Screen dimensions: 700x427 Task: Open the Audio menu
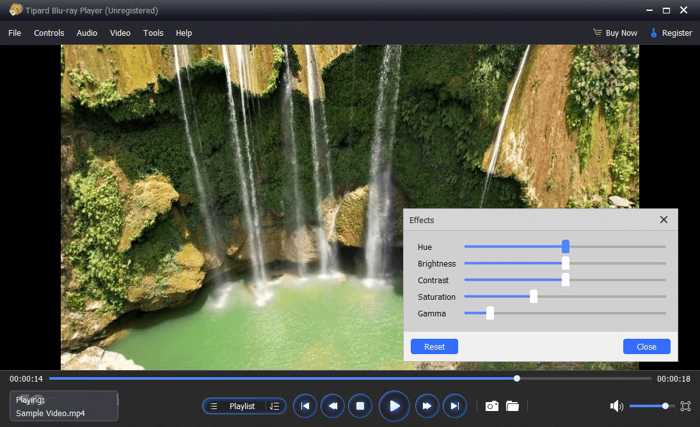(x=87, y=33)
